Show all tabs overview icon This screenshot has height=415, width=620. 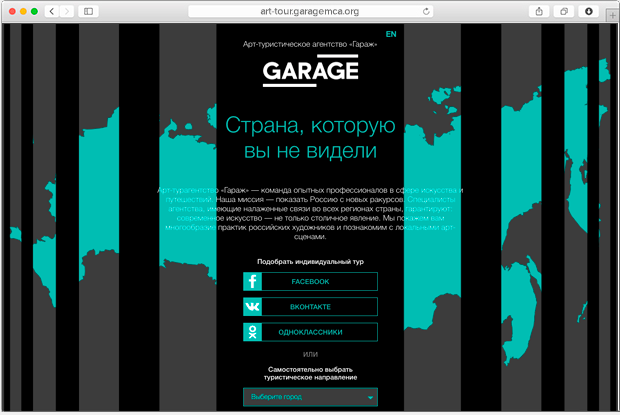click(x=564, y=11)
